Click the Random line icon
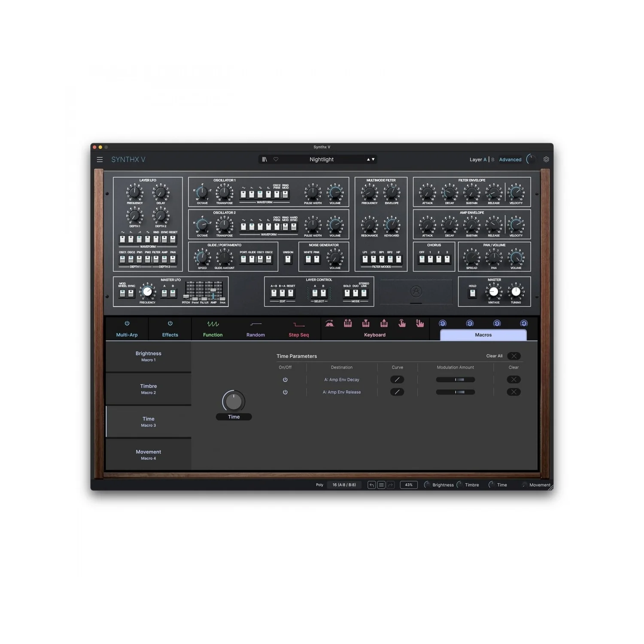 click(256, 324)
